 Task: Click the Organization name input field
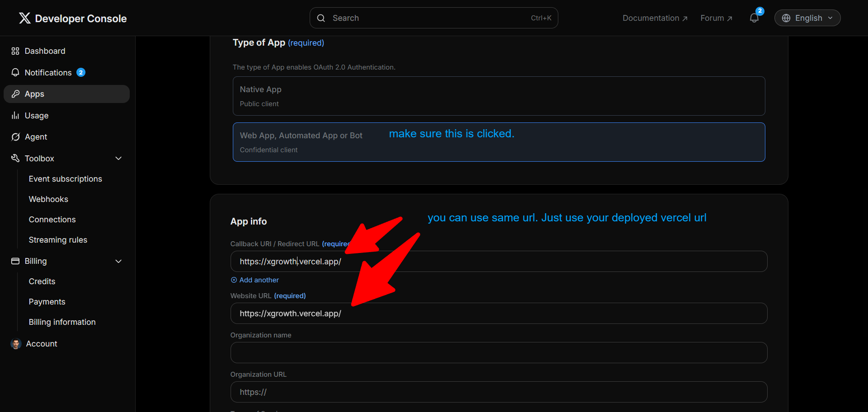click(x=499, y=352)
